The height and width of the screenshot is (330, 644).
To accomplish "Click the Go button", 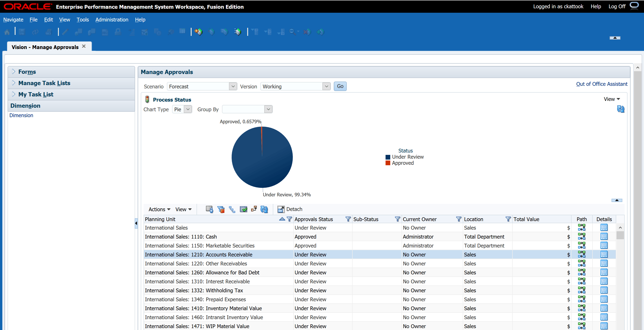I will (x=340, y=86).
